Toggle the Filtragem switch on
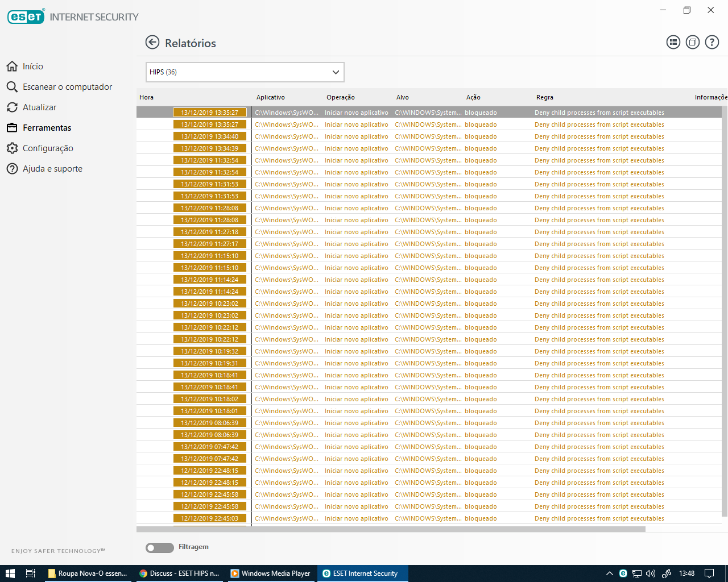728x582 pixels. coord(160,547)
